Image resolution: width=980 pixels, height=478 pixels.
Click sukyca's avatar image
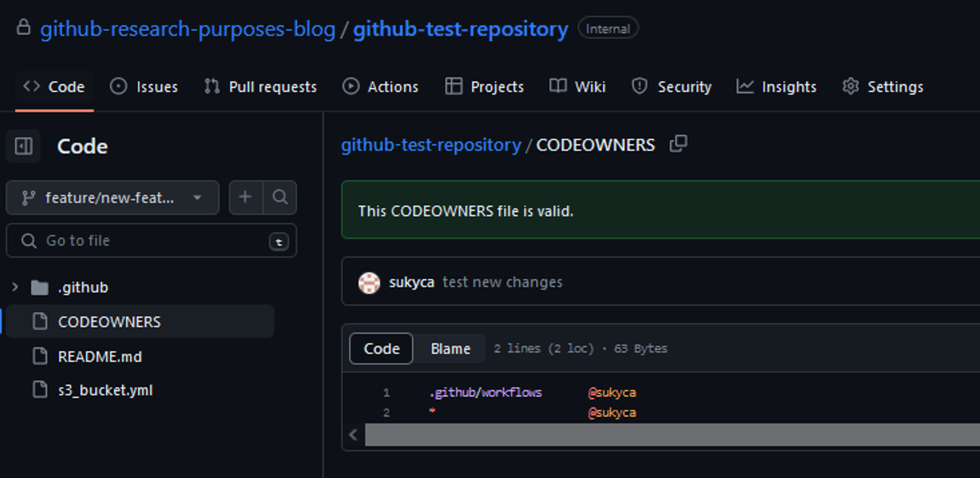pos(369,282)
